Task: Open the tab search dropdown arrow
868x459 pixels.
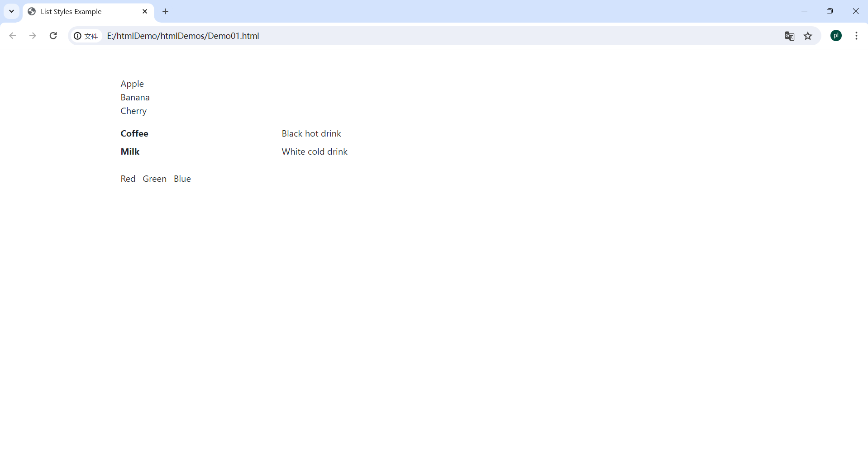Action: click(12, 11)
